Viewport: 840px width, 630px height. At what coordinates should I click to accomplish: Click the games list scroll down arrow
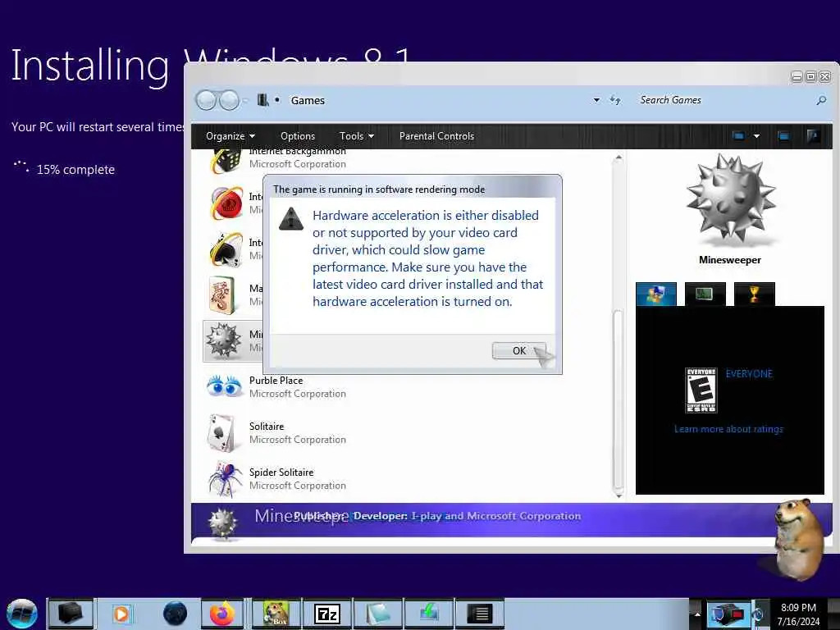(619, 495)
